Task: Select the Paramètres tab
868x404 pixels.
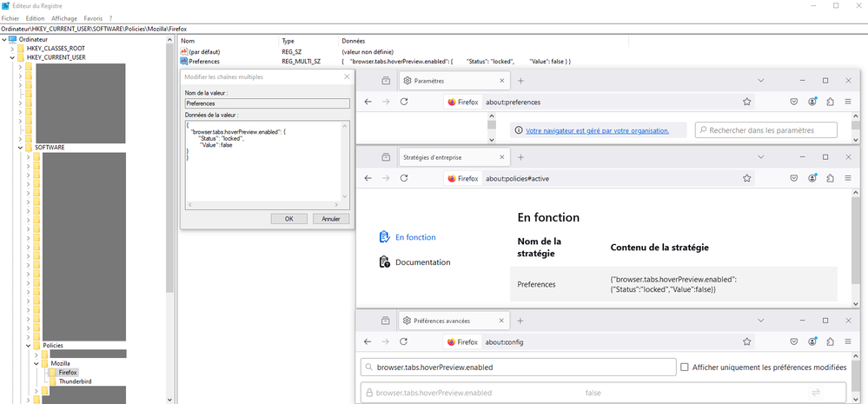Action: 454,81
